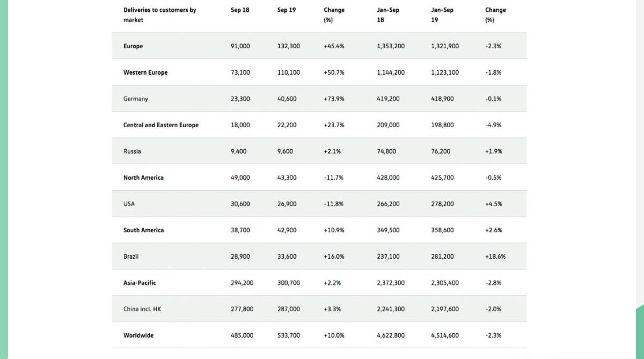644x359 pixels.
Task: Select the Brazil row label
Action: pos(131,257)
